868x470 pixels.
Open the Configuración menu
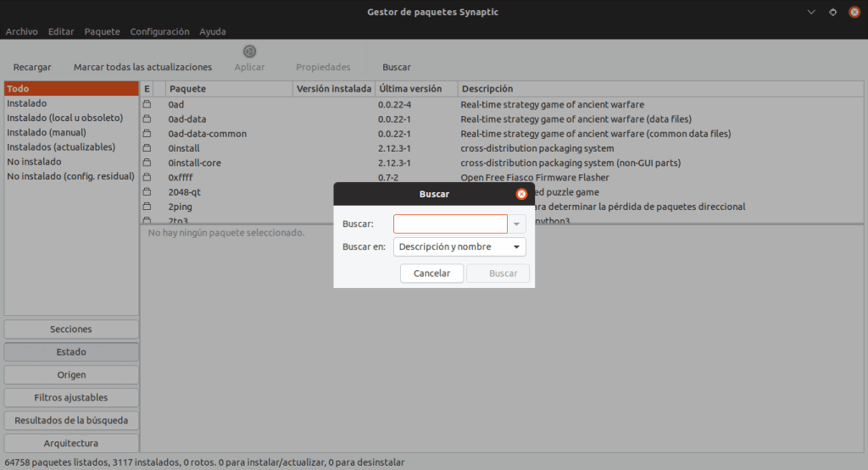[159, 31]
